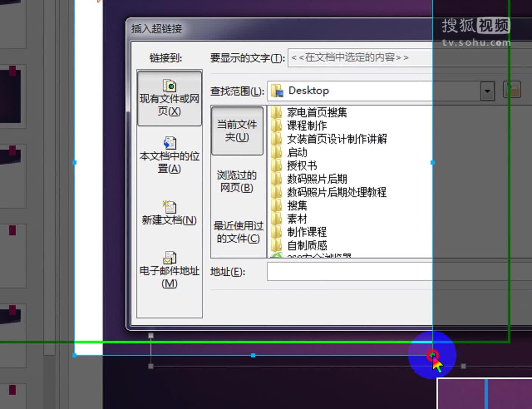This screenshot has height=409, width=532.
Task: Switch to 最近使用过的文件 view
Action: [238, 232]
